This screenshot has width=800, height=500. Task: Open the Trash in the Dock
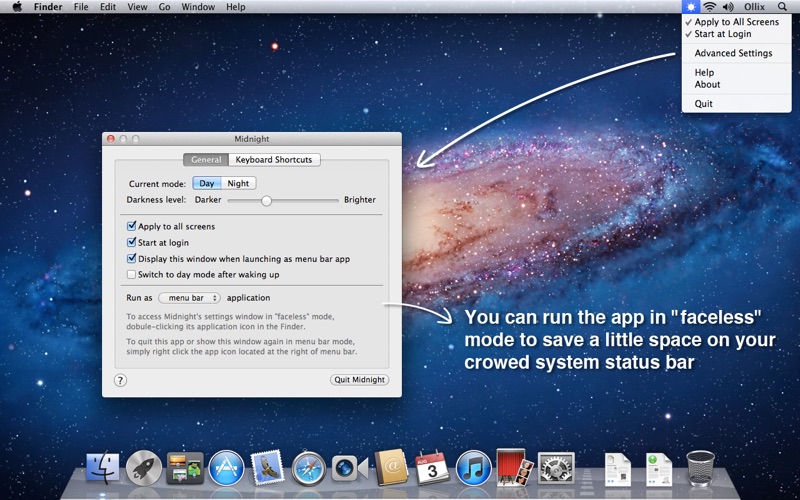tap(701, 468)
